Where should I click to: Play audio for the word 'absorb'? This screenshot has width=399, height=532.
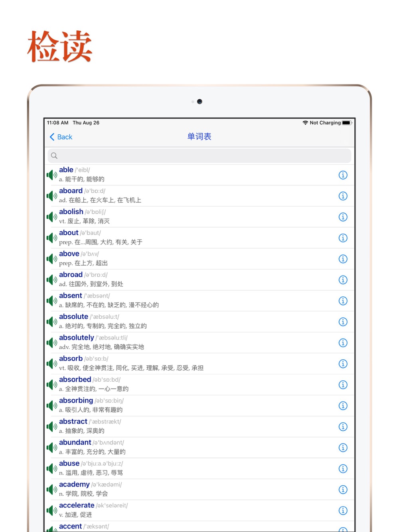pyautogui.click(x=51, y=364)
